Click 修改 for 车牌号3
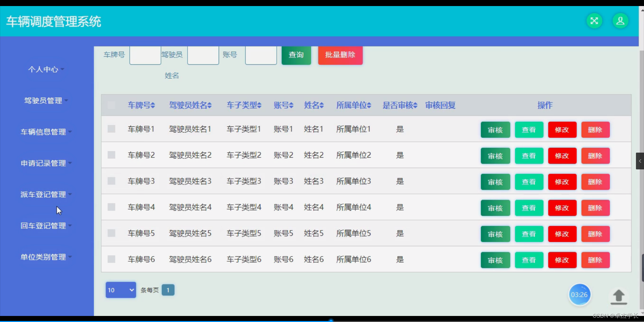This screenshot has width=644, height=322. pos(562,182)
